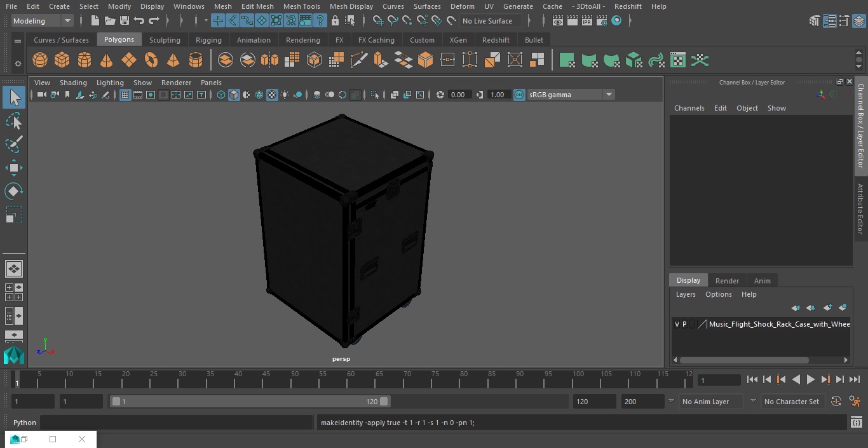868x448 pixels.
Task: Create a polygon cone from the shelf
Action: (x=107, y=60)
